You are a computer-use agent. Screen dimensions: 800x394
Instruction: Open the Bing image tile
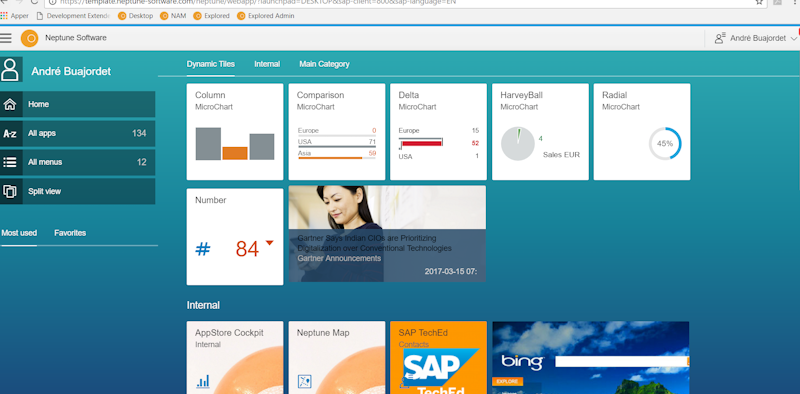(591, 357)
